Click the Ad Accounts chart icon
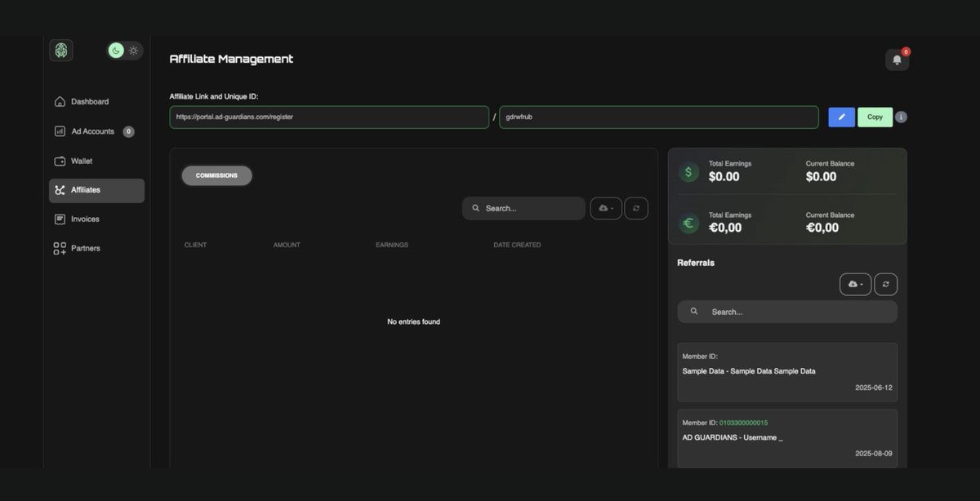Screen dimensions: 980x501 pos(60,131)
